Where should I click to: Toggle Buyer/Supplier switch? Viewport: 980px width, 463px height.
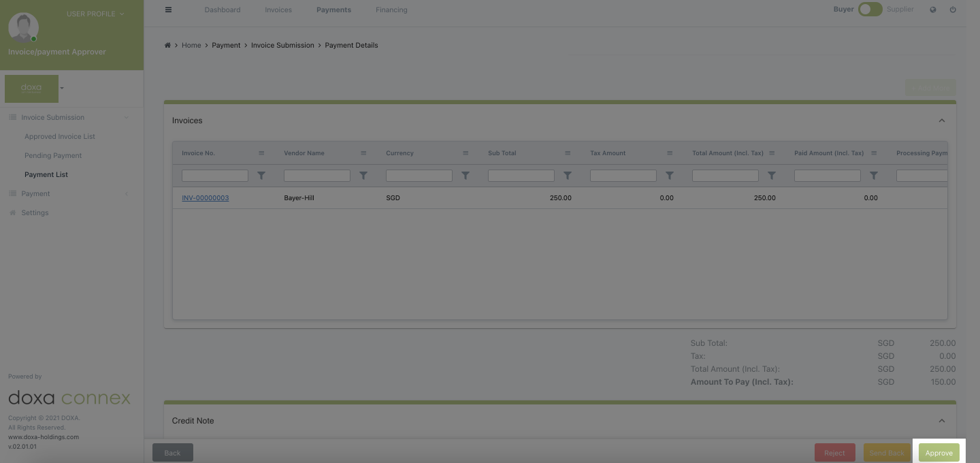click(870, 10)
